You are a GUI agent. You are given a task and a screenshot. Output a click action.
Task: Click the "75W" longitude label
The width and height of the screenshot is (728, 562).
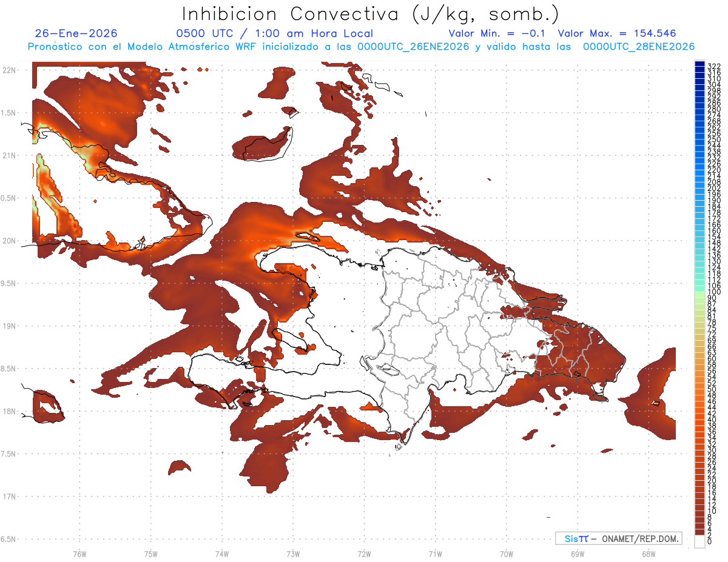[150, 554]
